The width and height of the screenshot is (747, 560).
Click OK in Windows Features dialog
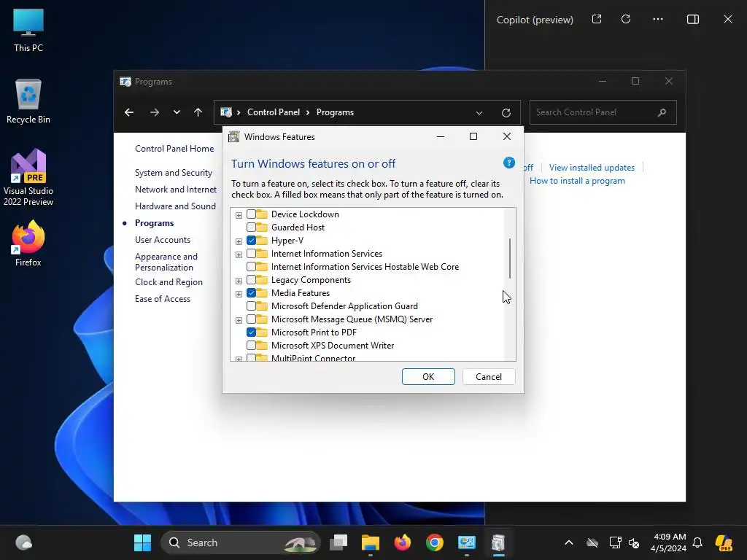428,377
